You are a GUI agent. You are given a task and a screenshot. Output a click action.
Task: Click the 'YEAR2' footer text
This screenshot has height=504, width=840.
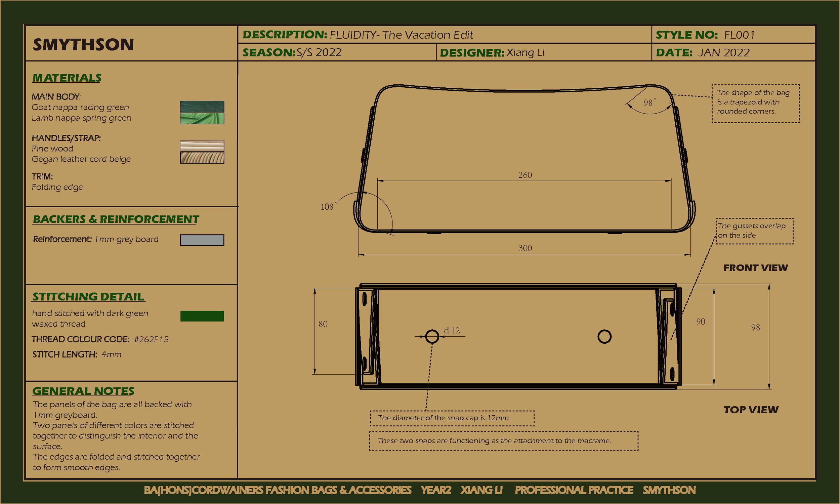point(436,490)
